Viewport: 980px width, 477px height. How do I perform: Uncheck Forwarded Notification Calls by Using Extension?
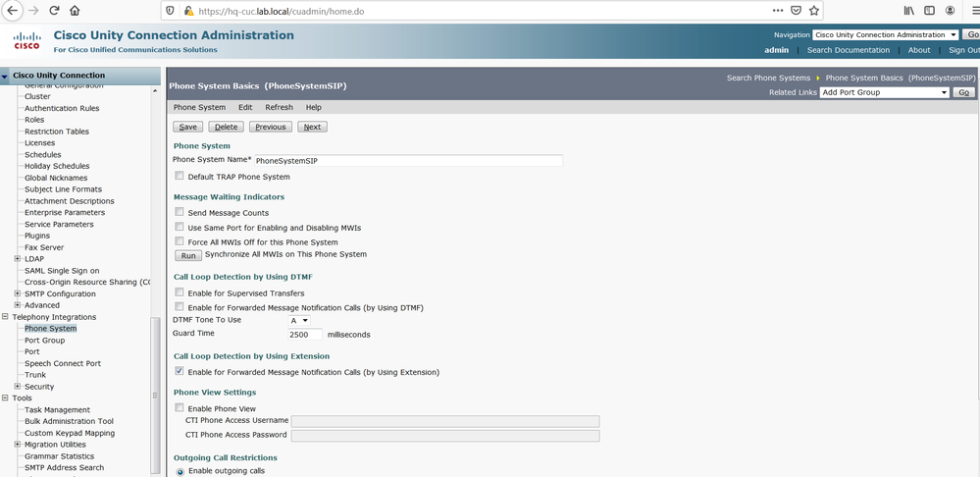point(180,371)
